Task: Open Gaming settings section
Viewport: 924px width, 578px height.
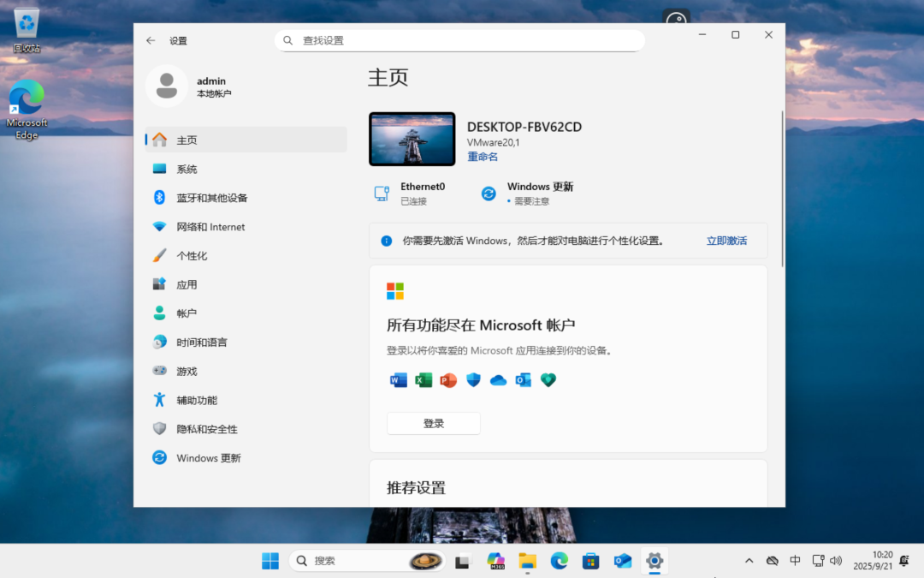Action: coord(187,372)
